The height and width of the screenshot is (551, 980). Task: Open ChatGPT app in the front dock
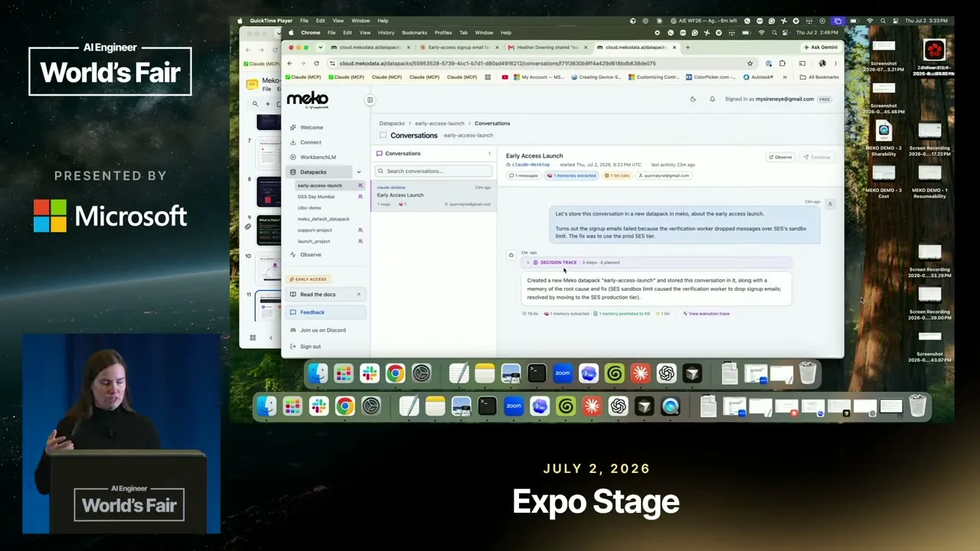click(x=618, y=406)
